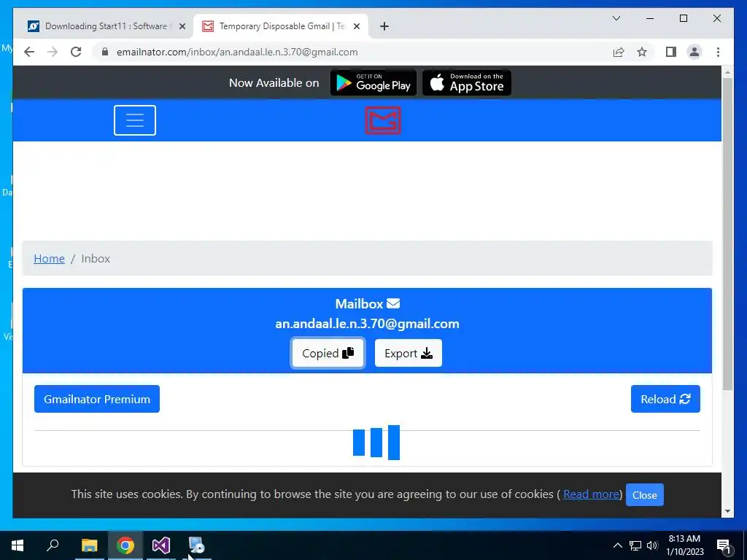Click the browser forward arrow
The width and height of the screenshot is (747, 560).
(x=53, y=52)
